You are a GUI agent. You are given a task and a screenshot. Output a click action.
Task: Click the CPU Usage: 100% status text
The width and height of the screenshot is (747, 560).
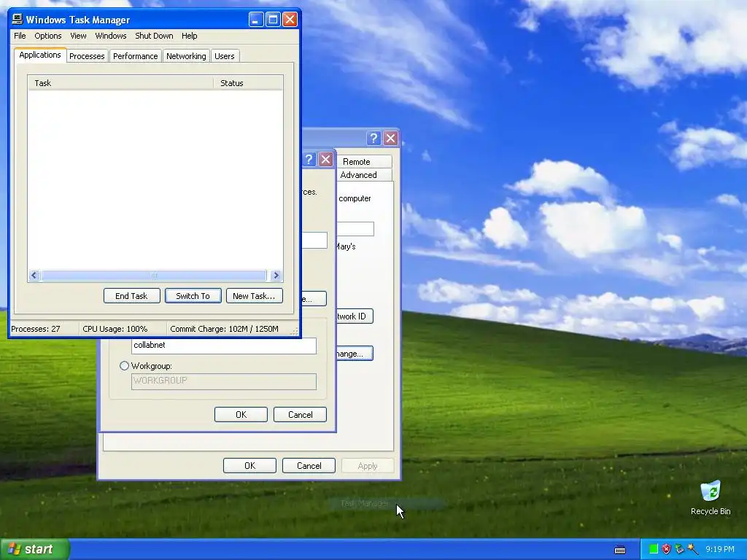pyautogui.click(x=115, y=329)
